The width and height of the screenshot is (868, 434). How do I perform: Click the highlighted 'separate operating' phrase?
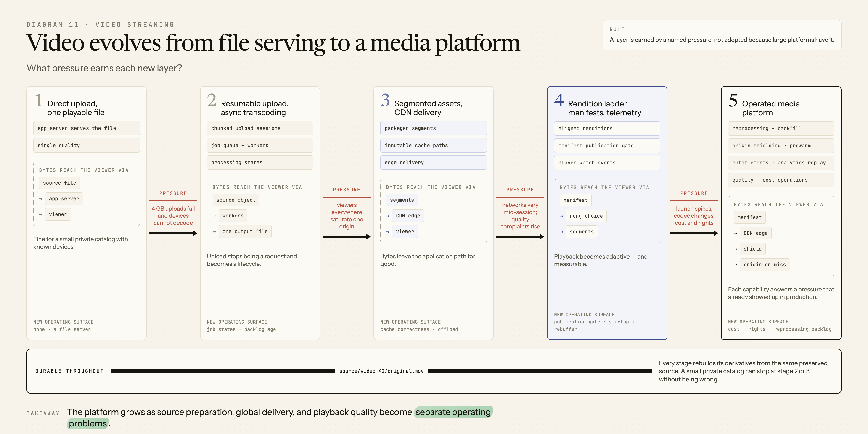[x=453, y=412]
